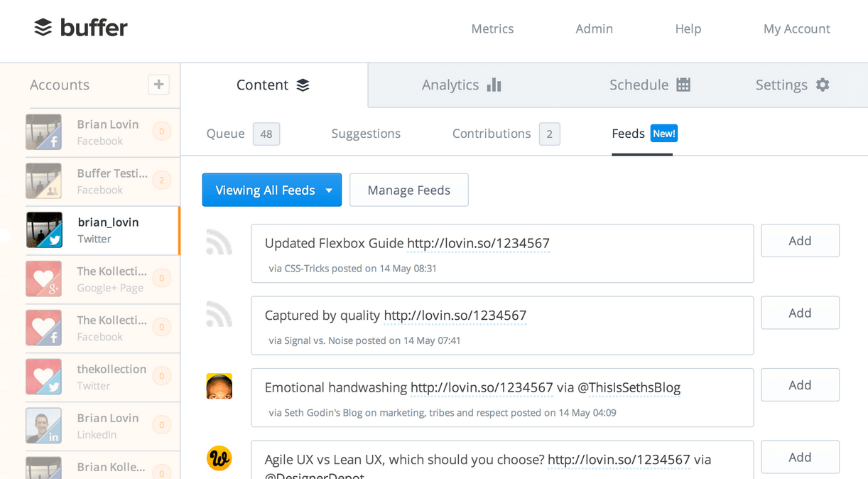Click the Accounts sidebar heading
Viewport: 868px width, 479px height.
tap(60, 85)
